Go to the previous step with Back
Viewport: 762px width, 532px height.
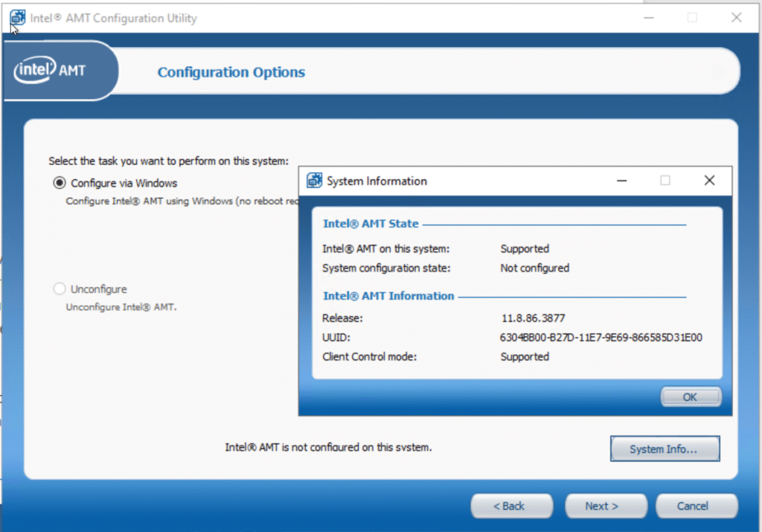point(511,506)
